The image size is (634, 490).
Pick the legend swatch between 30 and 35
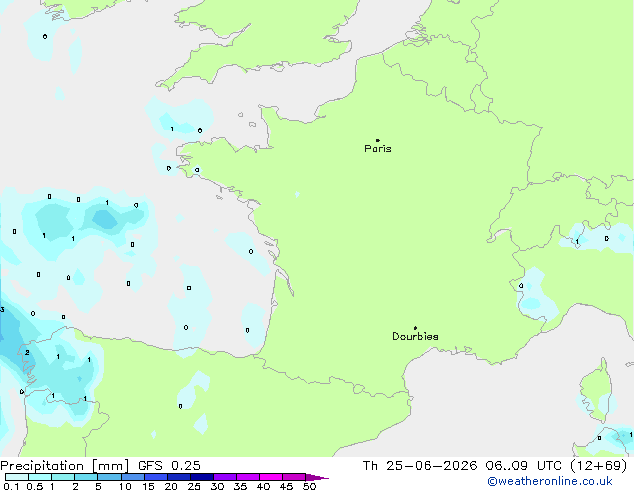pyautogui.click(x=224, y=477)
